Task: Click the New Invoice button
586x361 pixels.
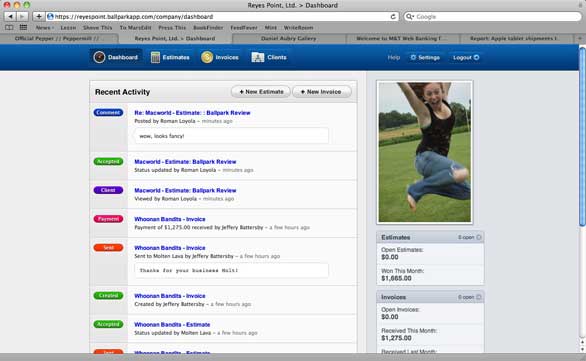Action: coord(321,92)
